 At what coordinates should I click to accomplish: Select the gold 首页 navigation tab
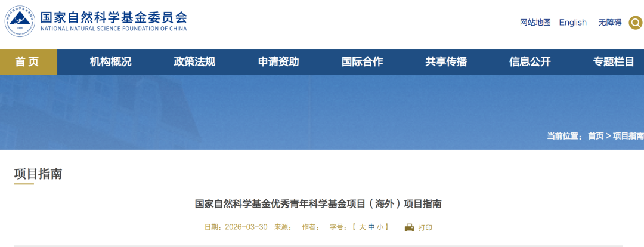(27, 62)
